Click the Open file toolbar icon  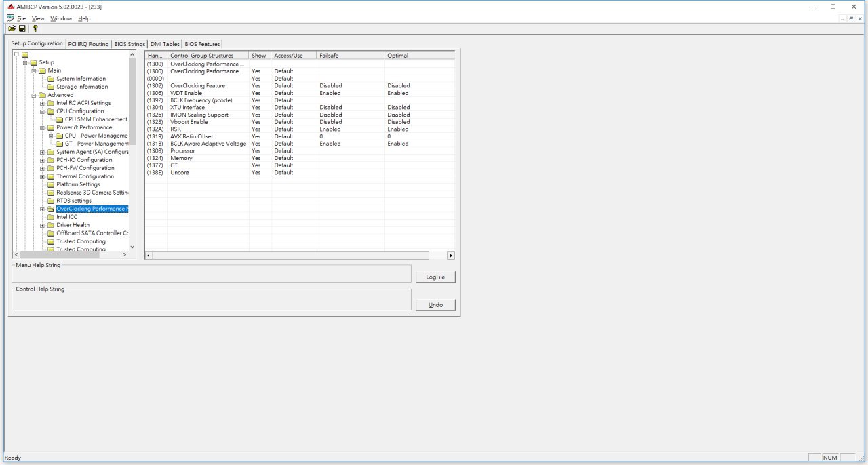[x=12, y=29]
